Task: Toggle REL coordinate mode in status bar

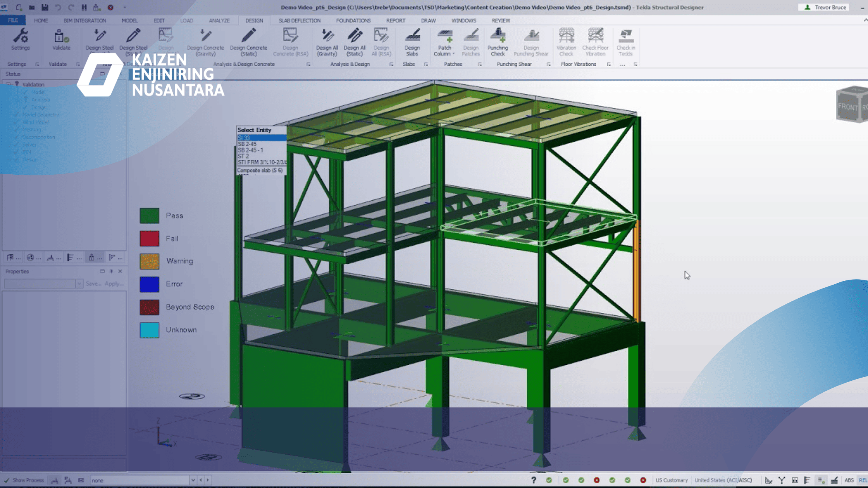Action: [x=863, y=480]
